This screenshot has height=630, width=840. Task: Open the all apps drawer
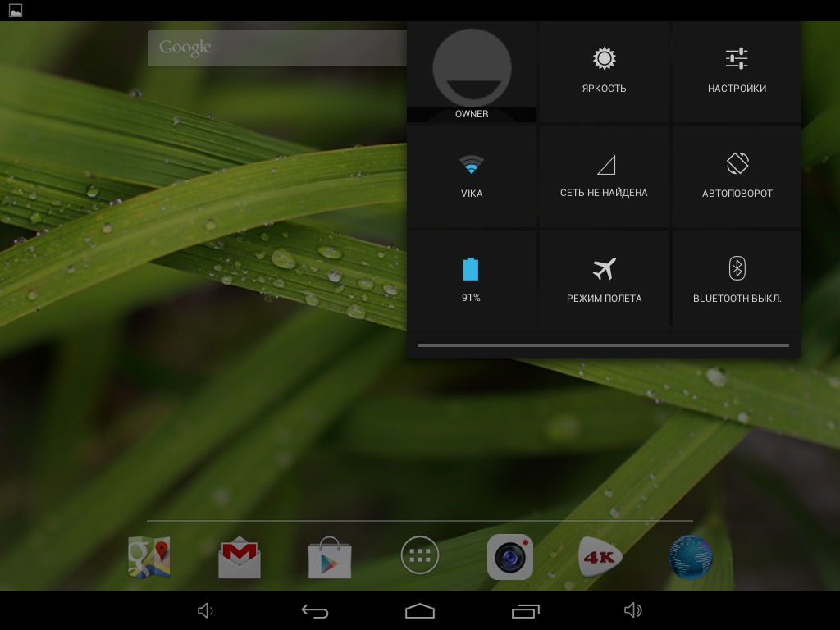(420, 556)
